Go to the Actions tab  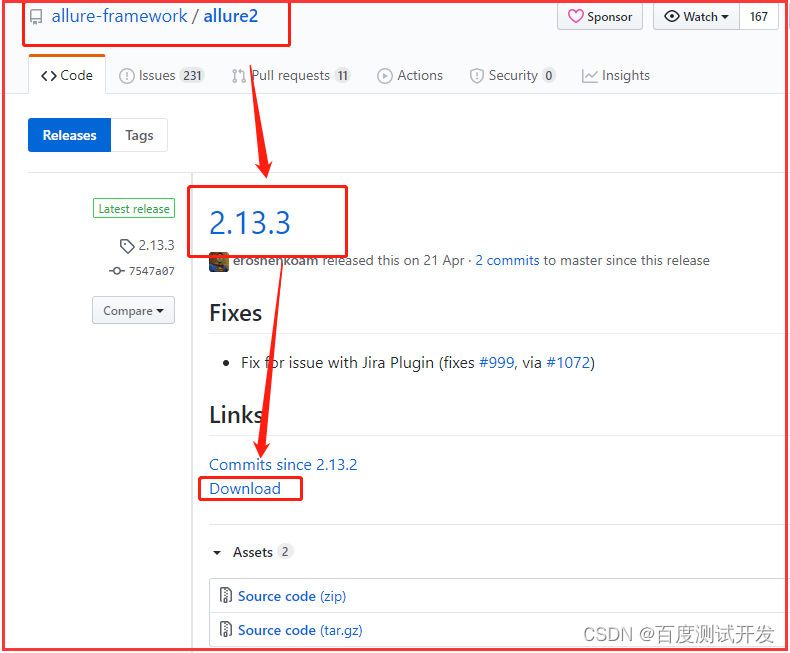click(x=410, y=76)
